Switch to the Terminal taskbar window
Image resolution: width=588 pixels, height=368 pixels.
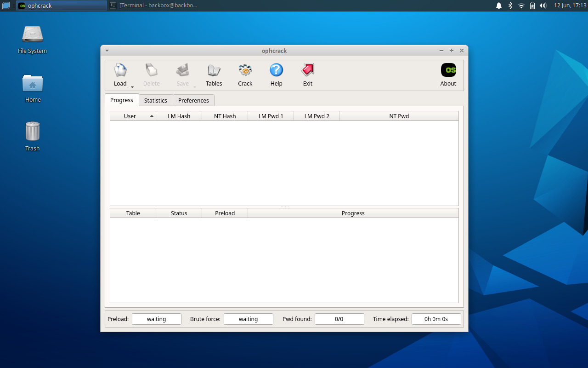[154, 6]
